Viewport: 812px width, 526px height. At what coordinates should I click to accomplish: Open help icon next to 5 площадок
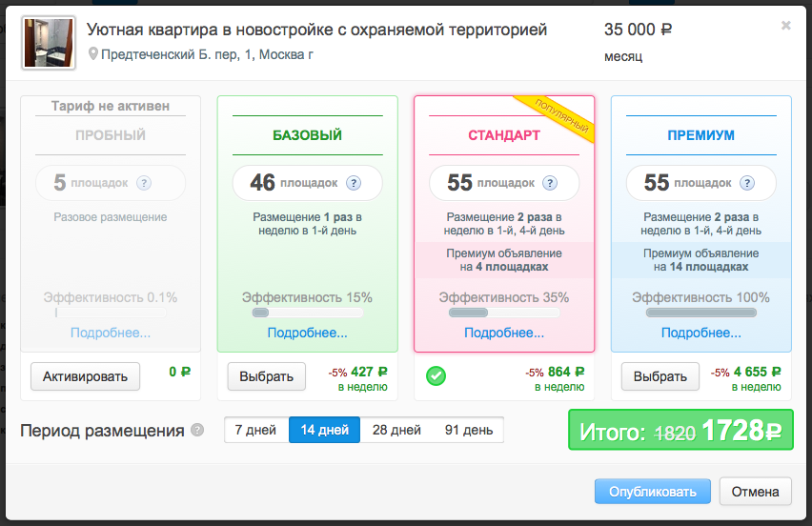(x=144, y=183)
